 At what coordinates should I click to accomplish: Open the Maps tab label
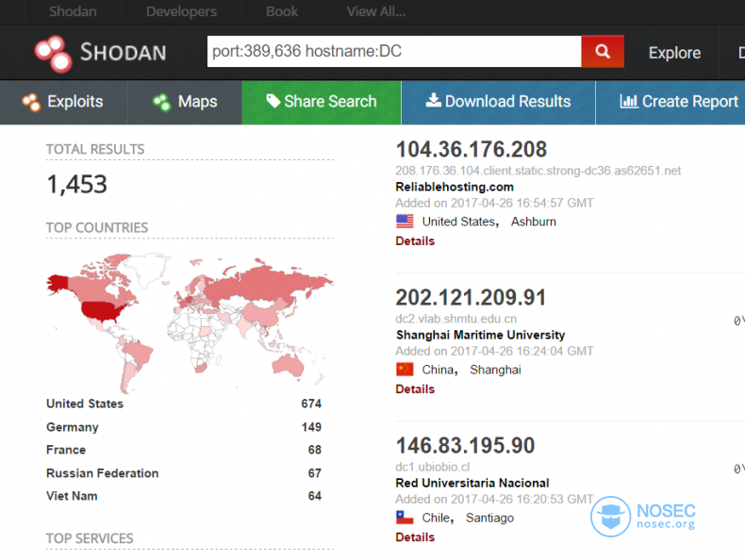tap(198, 102)
